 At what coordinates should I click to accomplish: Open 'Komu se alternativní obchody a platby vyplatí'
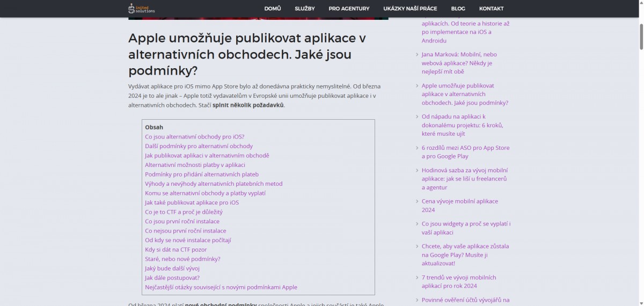[x=205, y=193]
